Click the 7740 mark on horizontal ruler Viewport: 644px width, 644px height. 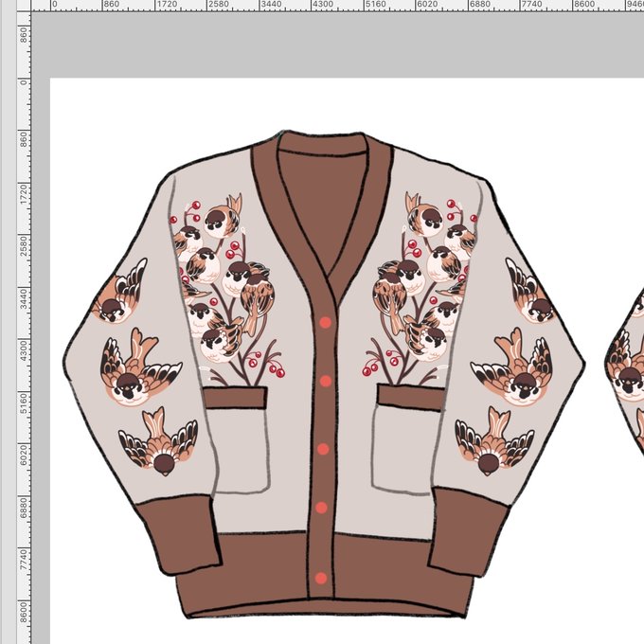click(531, 5)
